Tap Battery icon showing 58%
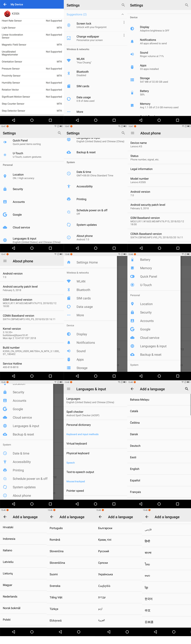Viewport: 191px width, 644px height. 132,93
